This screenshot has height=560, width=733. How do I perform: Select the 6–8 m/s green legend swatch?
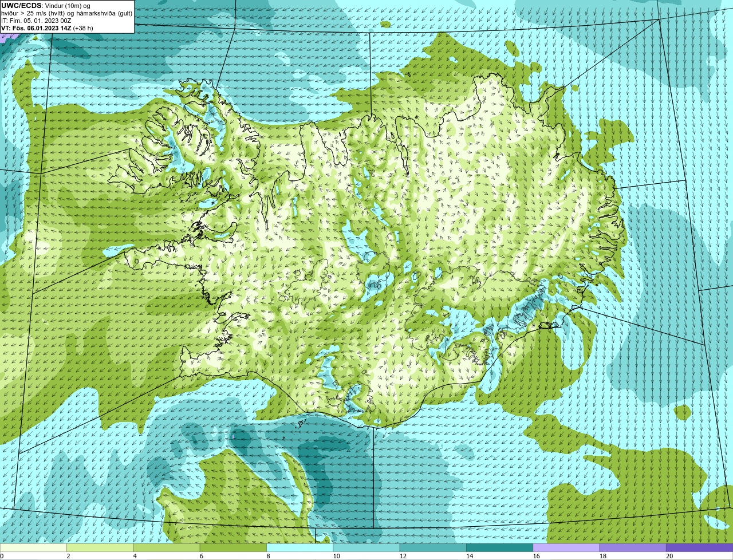(233, 547)
